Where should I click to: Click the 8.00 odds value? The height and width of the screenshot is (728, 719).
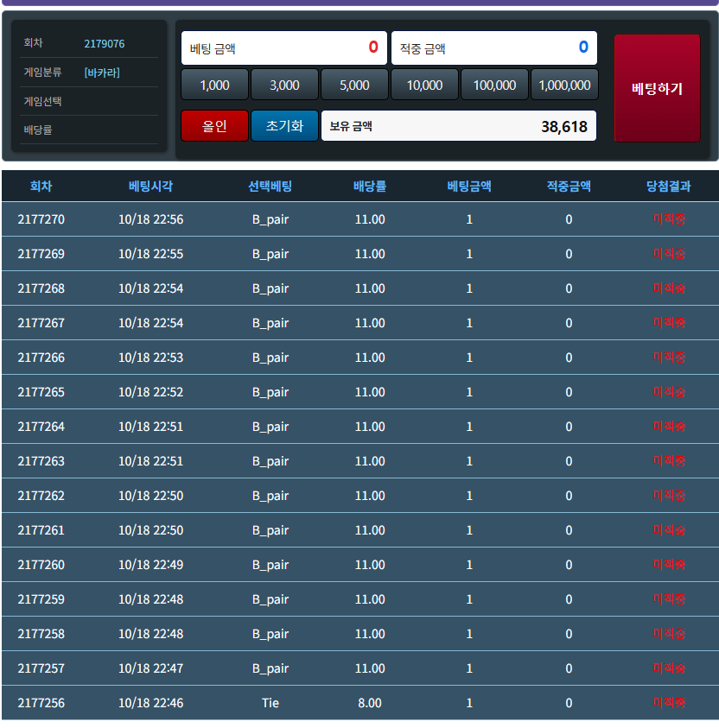[370, 703]
